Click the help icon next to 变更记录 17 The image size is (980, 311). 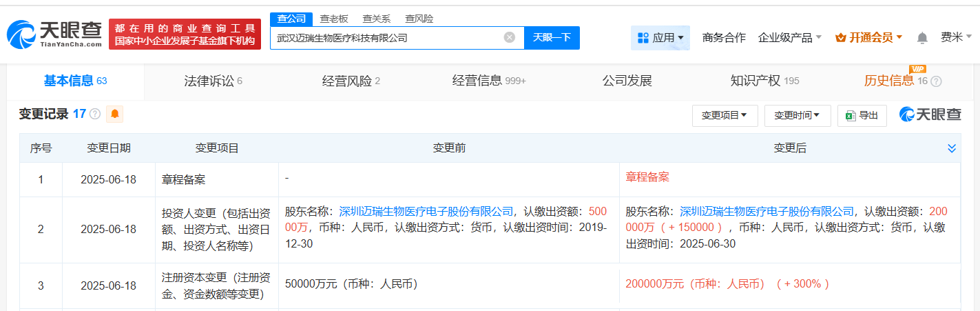(95, 114)
